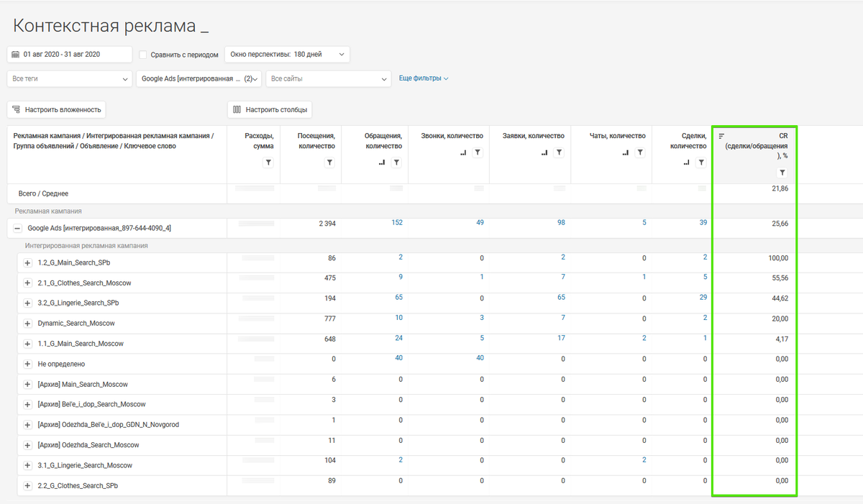Screen dimensions: 863x504
Task: Open the filter for CR column
Action: 782,173
